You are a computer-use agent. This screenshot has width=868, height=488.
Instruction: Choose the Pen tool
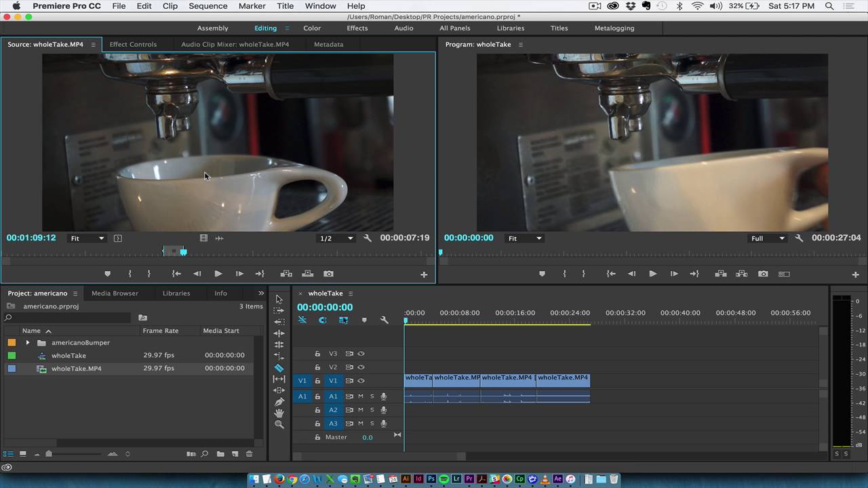pyautogui.click(x=279, y=401)
